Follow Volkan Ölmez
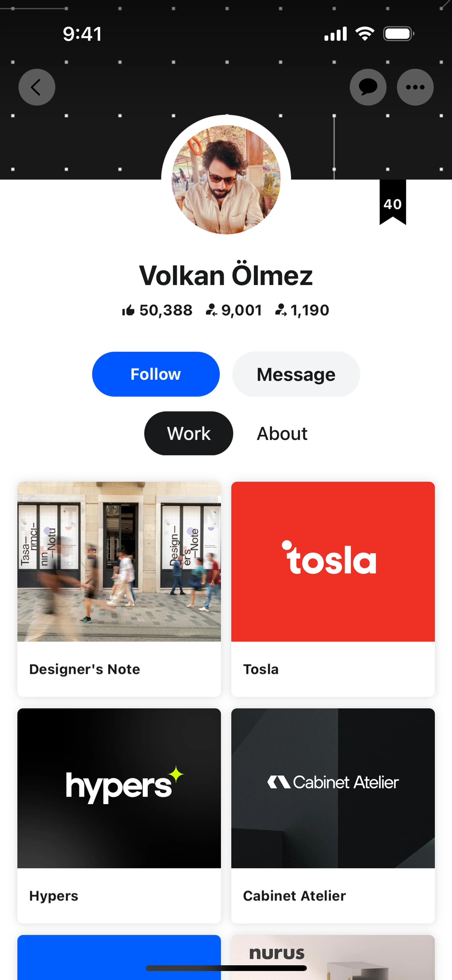 pos(156,374)
